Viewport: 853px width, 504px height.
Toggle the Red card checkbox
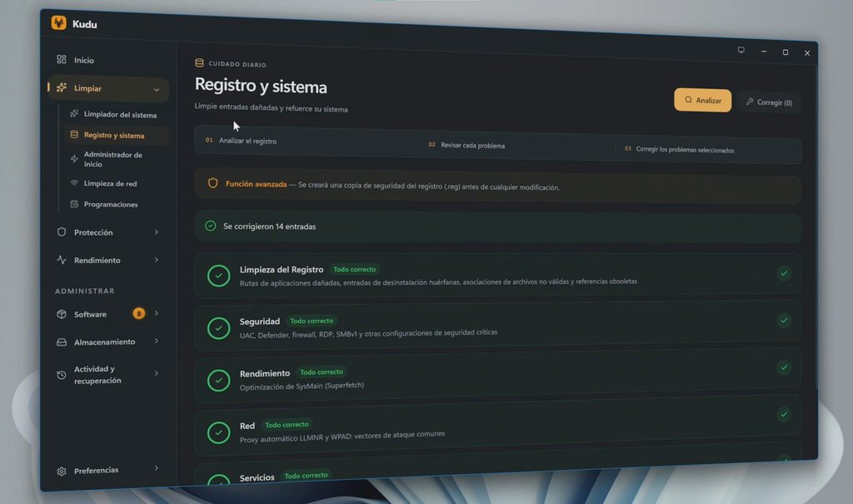point(784,414)
